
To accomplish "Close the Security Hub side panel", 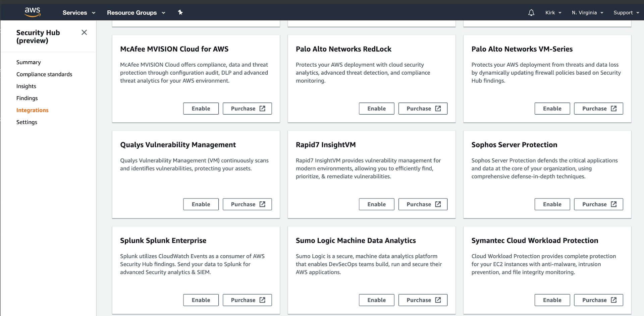I will click(84, 32).
